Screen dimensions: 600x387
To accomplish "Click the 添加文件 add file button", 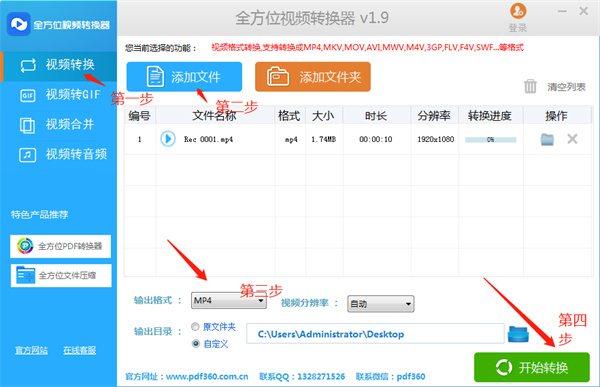I will tap(184, 77).
